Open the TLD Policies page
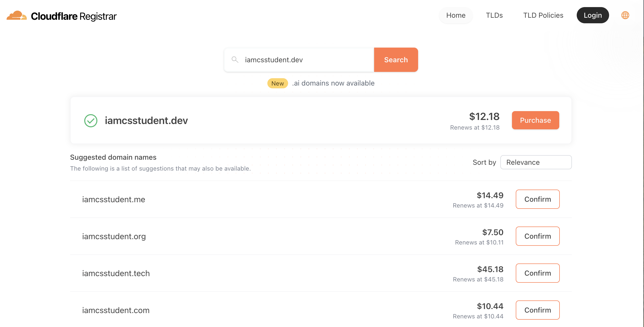644x327 pixels. point(543,15)
